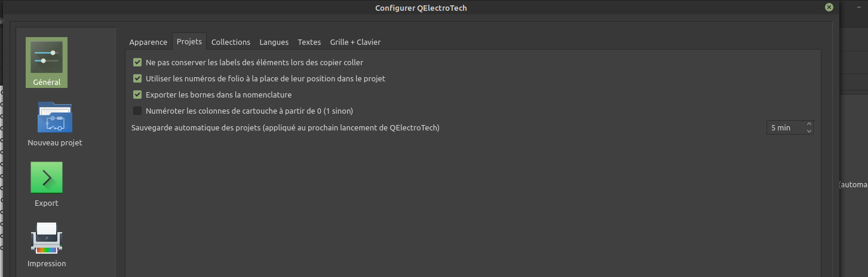Screen dimensions: 868x277
Task: Click the '5 min' autosave field
Action: 784,127
